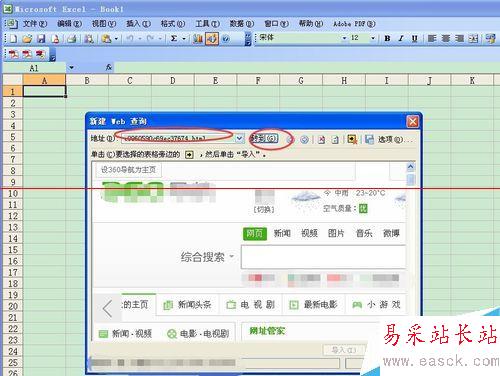Open the font size dropdown
This screenshot has height=376, width=500.
[x=373, y=38]
